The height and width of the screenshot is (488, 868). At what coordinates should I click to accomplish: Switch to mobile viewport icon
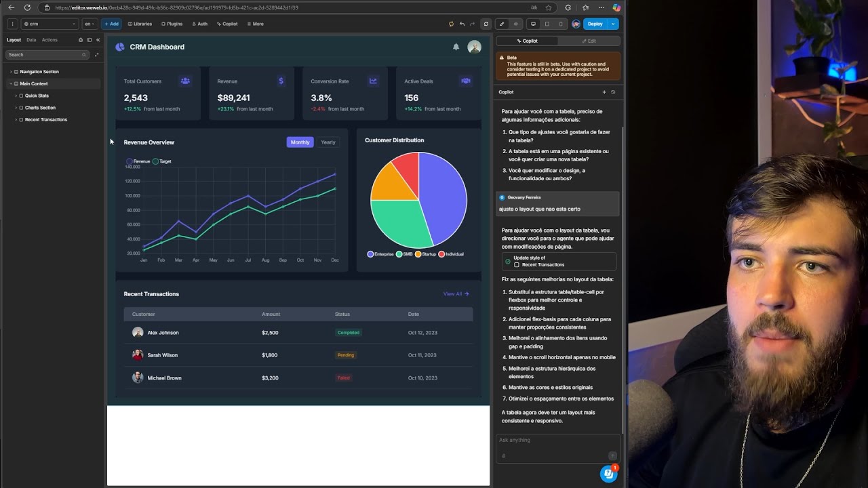click(x=560, y=24)
